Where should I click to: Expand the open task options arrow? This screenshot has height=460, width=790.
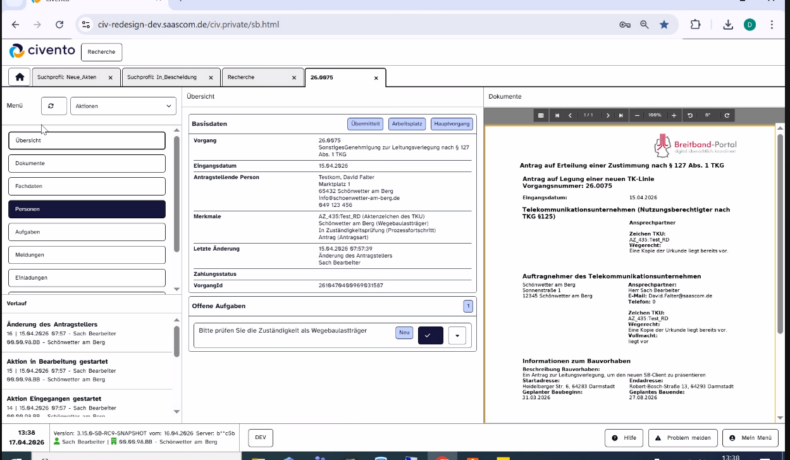458,335
